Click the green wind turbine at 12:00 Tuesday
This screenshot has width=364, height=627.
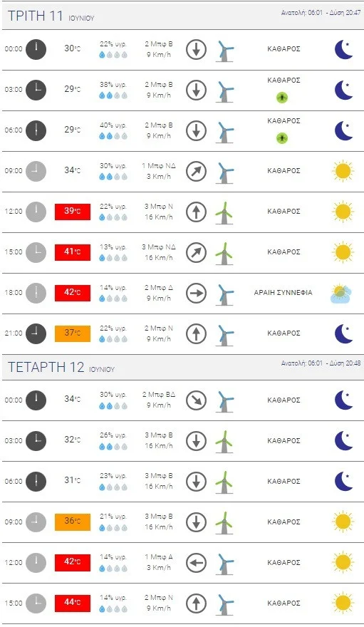pyautogui.click(x=224, y=212)
